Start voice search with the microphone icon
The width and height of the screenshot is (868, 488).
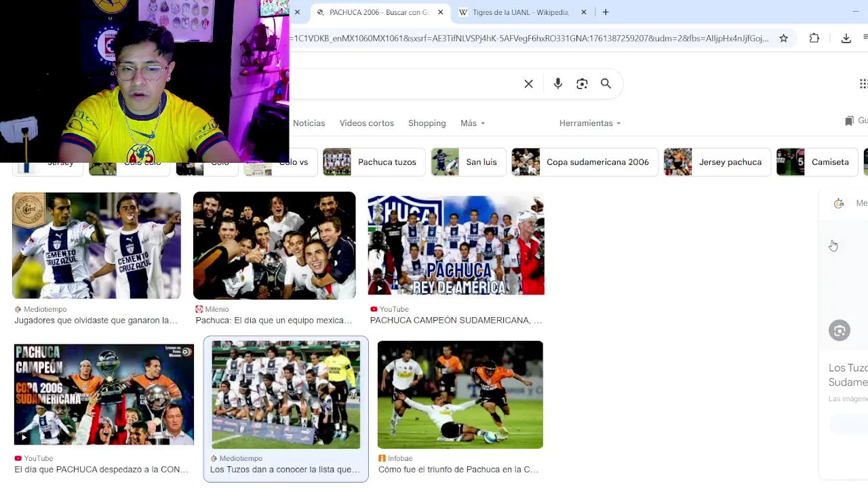557,84
